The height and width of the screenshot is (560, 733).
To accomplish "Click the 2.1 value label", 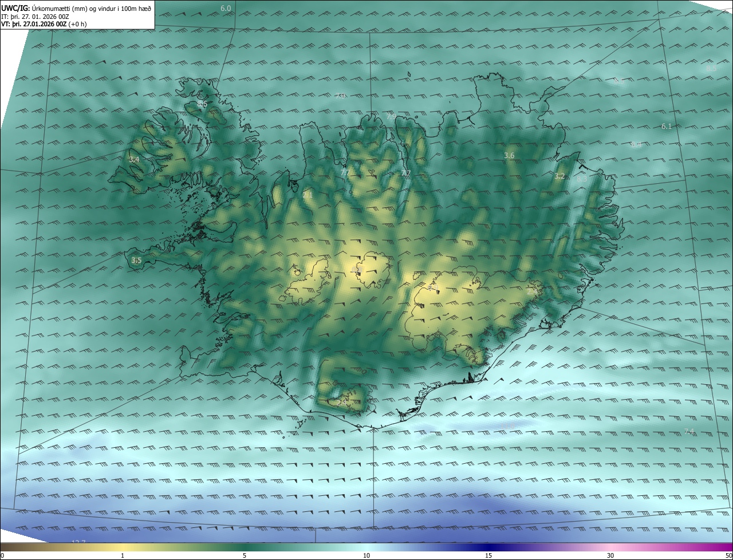I will [x=308, y=195].
